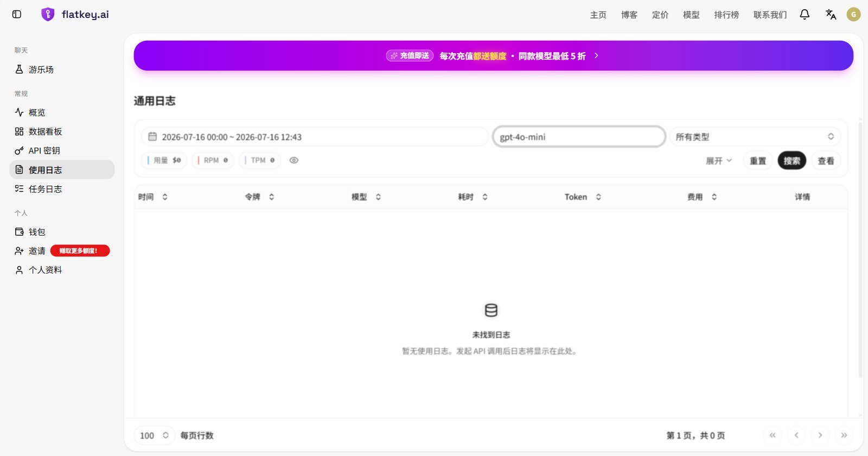This screenshot has width=868, height=456.
Task: Click the 数据看板 grid icon
Action: coord(19,131)
